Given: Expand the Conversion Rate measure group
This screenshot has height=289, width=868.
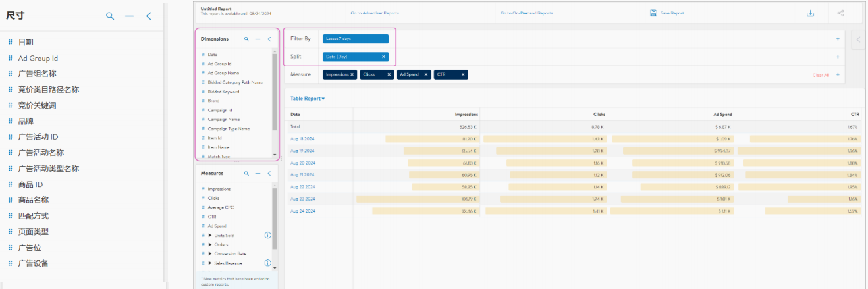Looking at the screenshot, I should click(x=210, y=253).
